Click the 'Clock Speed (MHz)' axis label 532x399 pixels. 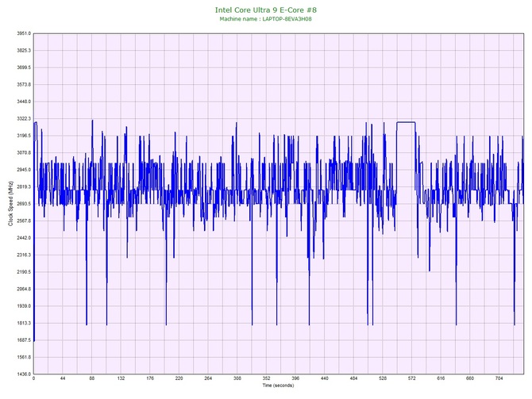[10, 204]
